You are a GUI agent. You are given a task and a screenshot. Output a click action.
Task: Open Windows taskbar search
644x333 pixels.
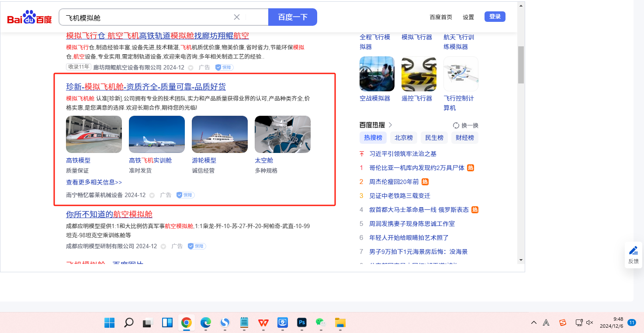[x=129, y=323]
